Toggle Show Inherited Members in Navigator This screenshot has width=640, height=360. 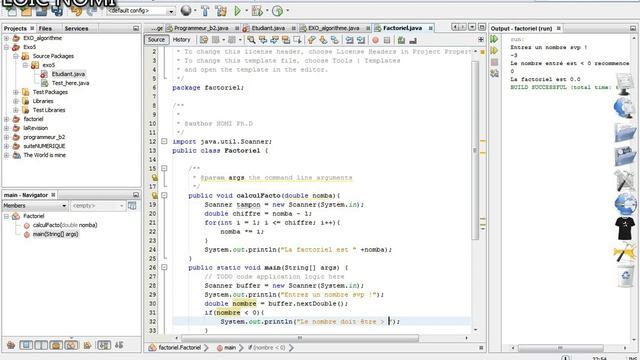pyautogui.click(x=11, y=345)
